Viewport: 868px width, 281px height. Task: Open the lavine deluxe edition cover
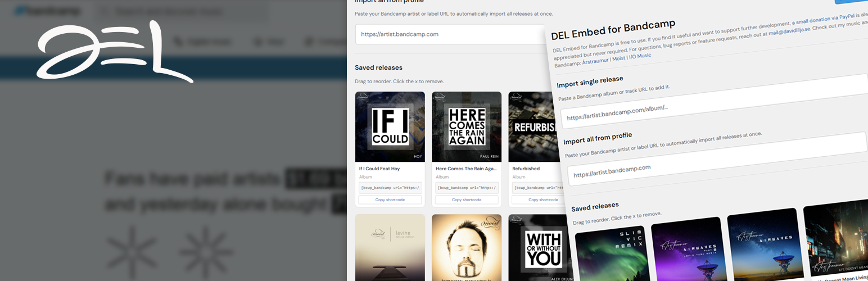(390, 247)
